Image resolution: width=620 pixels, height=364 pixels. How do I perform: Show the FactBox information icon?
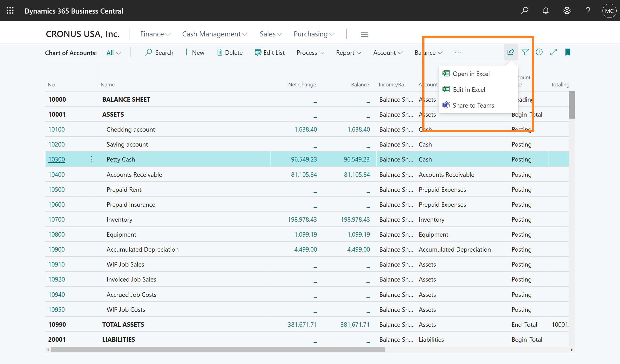tap(539, 52)
